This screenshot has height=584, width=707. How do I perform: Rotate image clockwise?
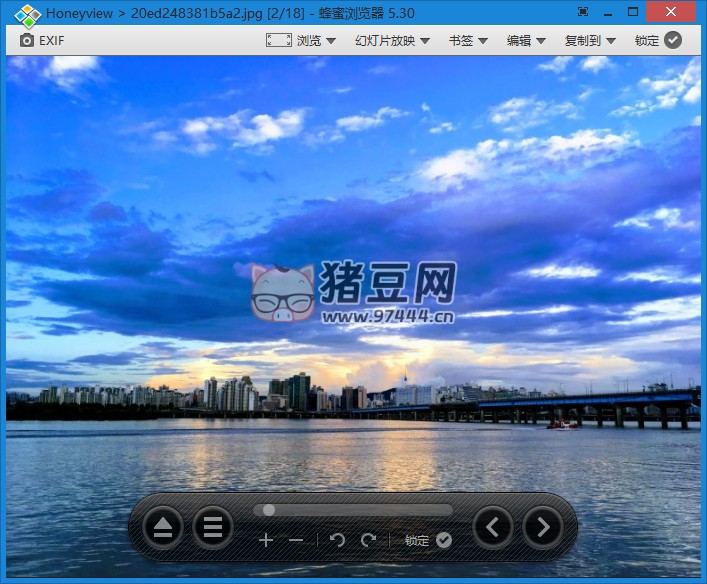tap(368, 540)
